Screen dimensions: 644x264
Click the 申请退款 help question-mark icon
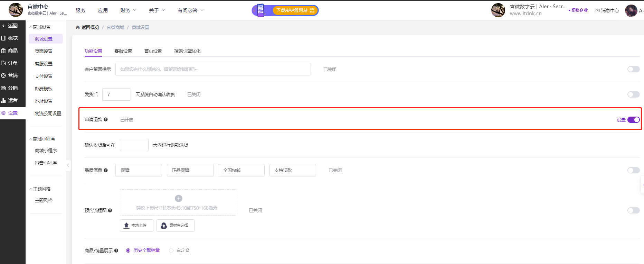pyautogui.click(x=106, y=119)
